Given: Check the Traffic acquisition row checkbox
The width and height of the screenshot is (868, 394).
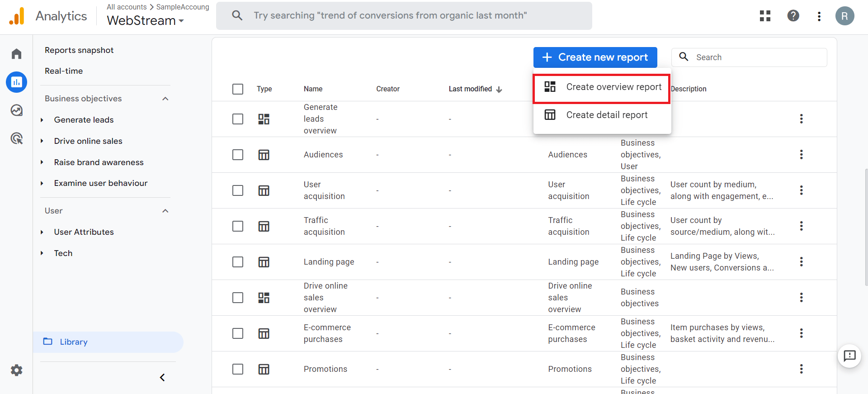Looking at the screenshot, I should 238,226.
